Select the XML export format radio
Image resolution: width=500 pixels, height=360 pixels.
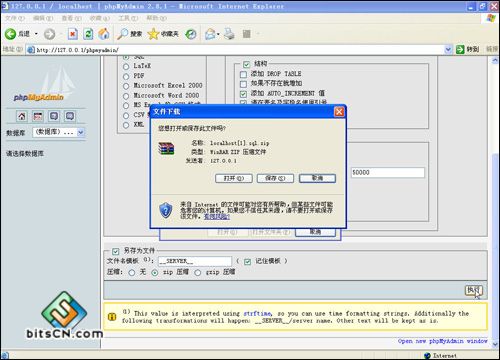click(126, 125)
